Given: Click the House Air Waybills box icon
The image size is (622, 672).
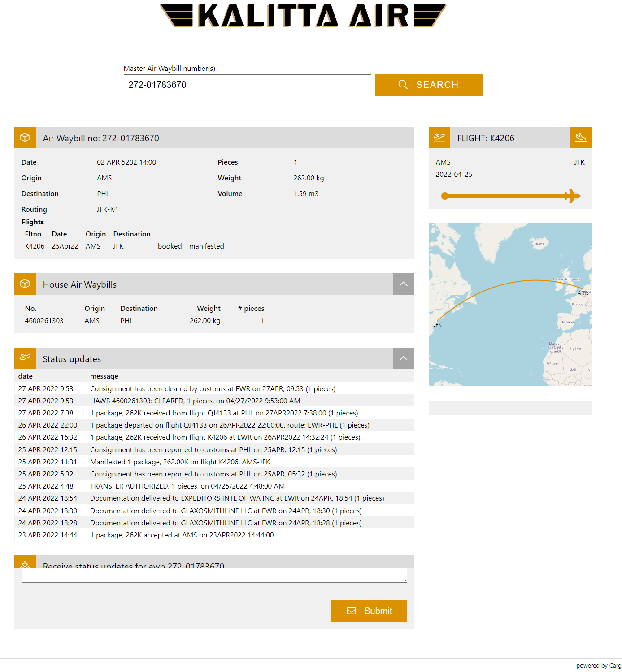Looking at the screenshot, I should pyautogui.click(x=25, y=284).
